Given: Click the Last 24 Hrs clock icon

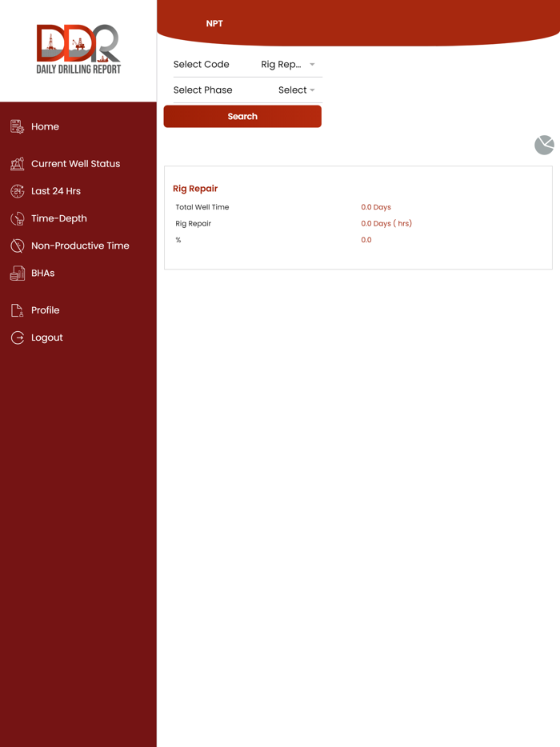Looking at the screenshot, I should pos(17,191).
